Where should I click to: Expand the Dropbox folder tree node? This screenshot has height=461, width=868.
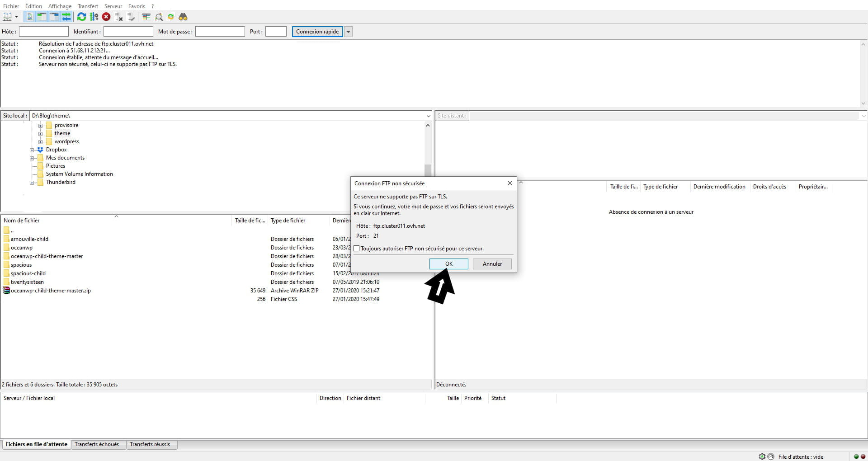(x=32, y=150)
